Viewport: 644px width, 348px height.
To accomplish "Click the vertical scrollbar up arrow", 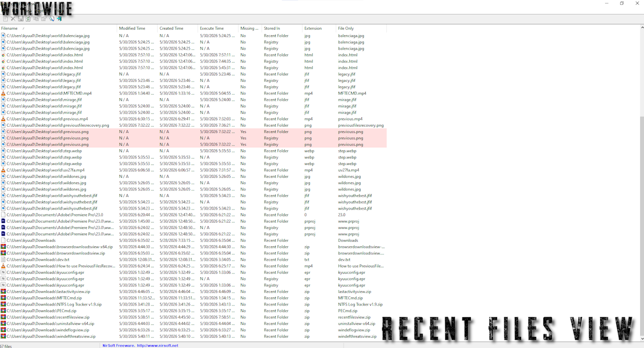I will tap(642, 27).
